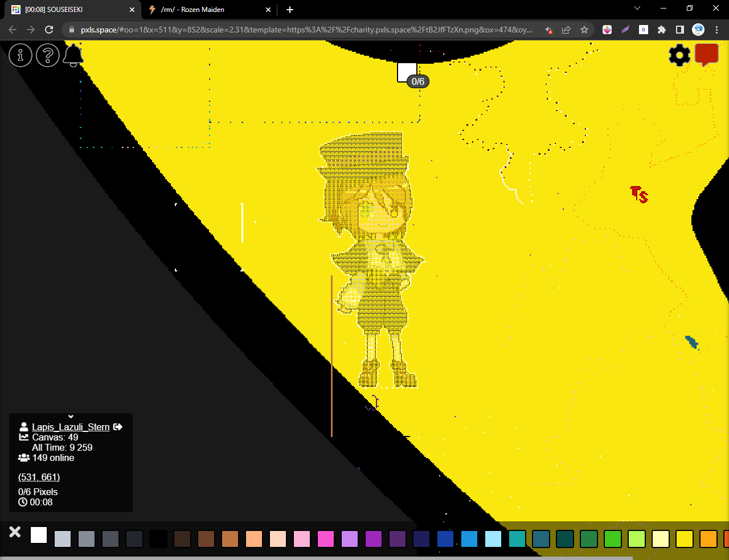
Task: Focus the pxls.space address bar
Action: coord(306,30)
